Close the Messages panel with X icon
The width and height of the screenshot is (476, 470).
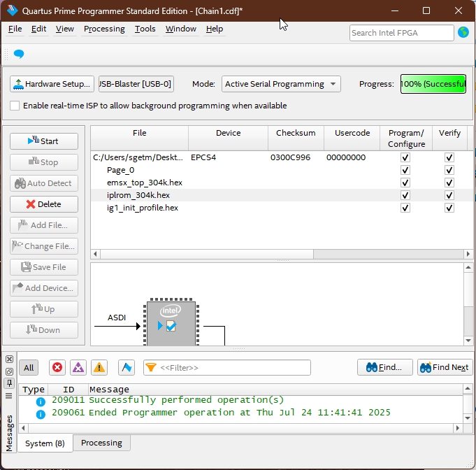[9, 359]
